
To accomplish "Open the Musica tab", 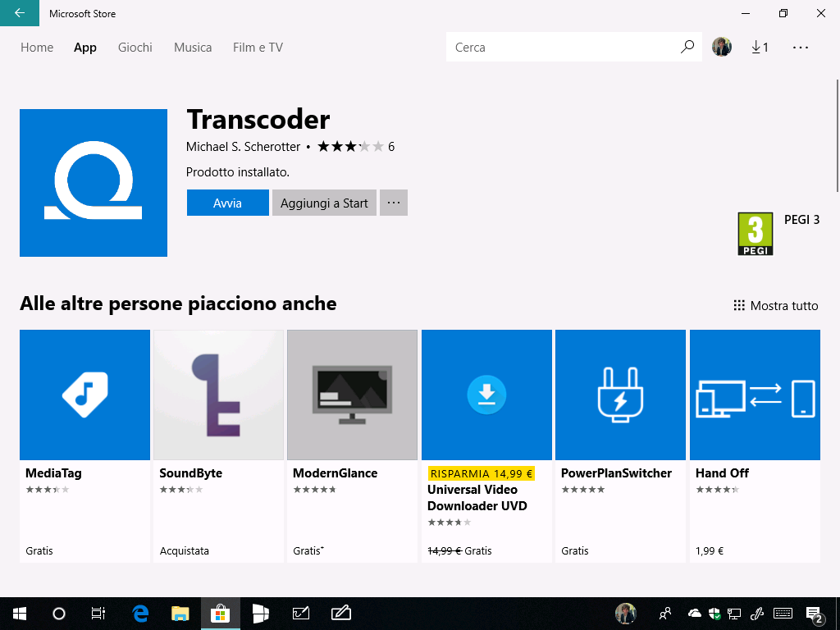I will 193,47.
